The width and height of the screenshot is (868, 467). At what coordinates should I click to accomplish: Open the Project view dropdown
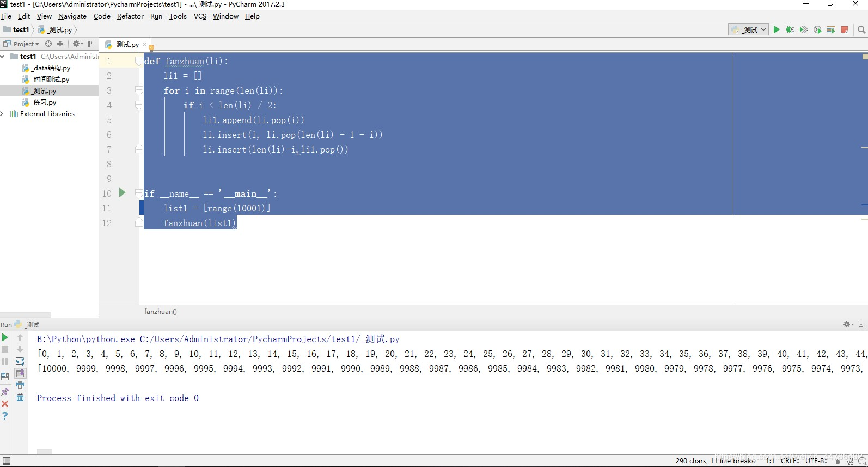point(21,44)
